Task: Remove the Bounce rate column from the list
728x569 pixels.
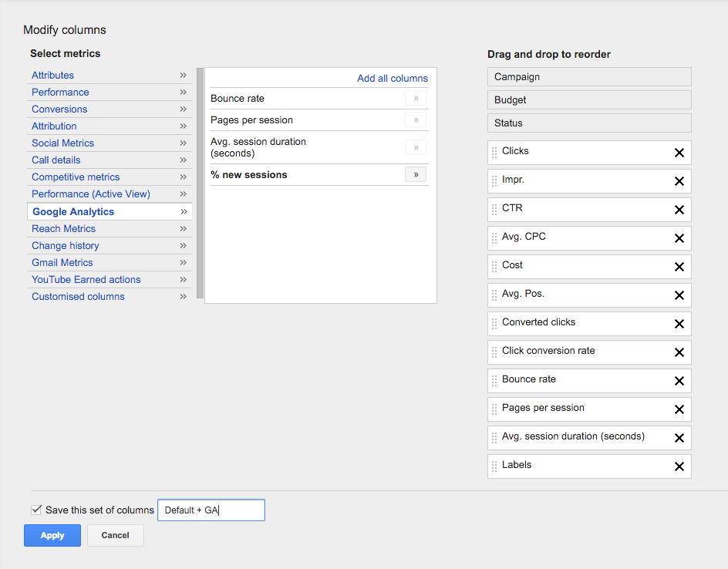Action: pos(679,381)
